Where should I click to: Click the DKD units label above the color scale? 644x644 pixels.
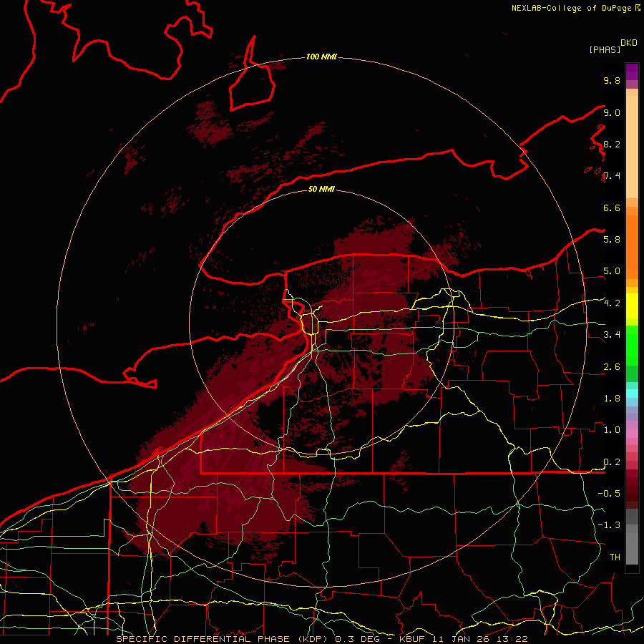click(629, 43)
